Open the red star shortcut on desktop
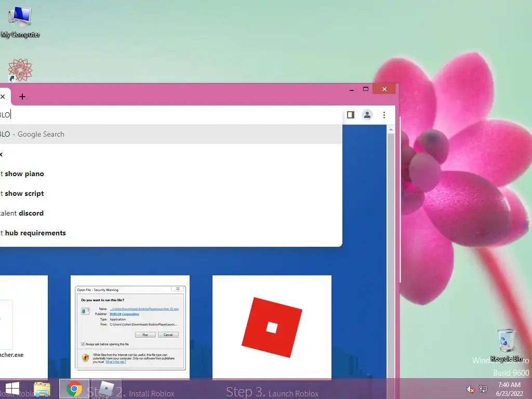This screenshot has width=532, height=399. coord(20,70)
